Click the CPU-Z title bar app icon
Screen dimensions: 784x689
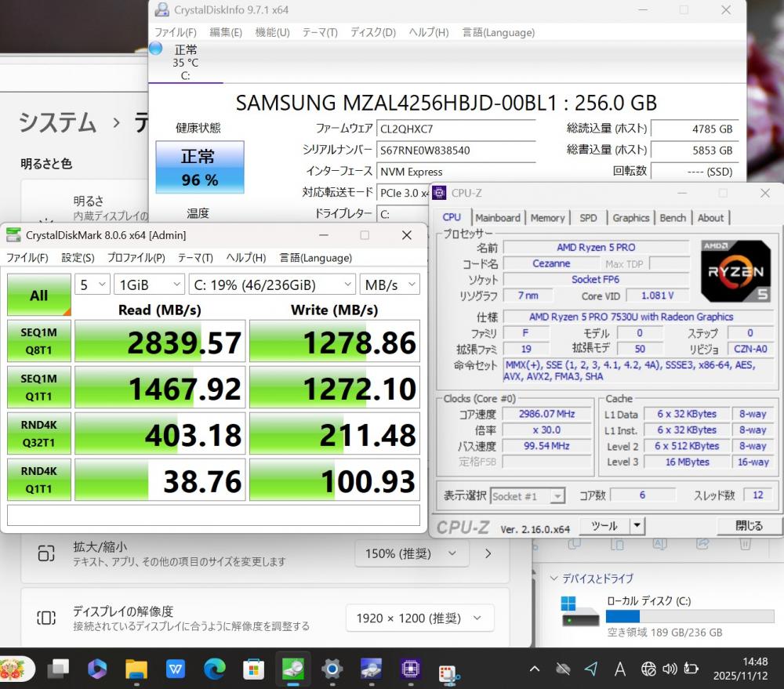[x=439, y=193]
